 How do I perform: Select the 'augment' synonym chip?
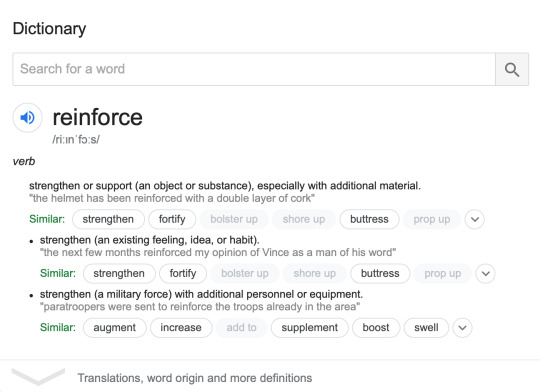coord(115,328)
